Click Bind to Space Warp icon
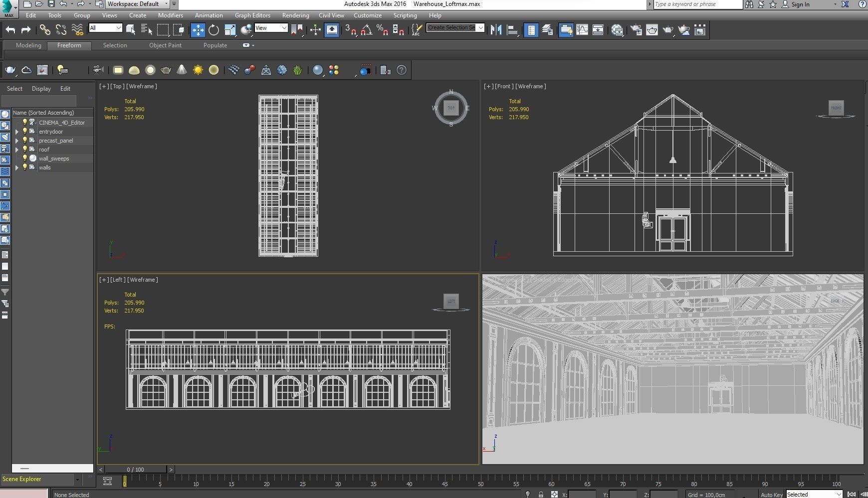This screenshot has width=868, height=498. coord(77,30)
